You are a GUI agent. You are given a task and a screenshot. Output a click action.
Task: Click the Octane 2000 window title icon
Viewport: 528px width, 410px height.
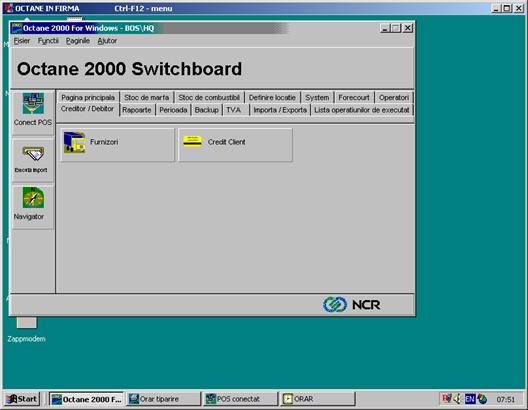coord(17,28)
